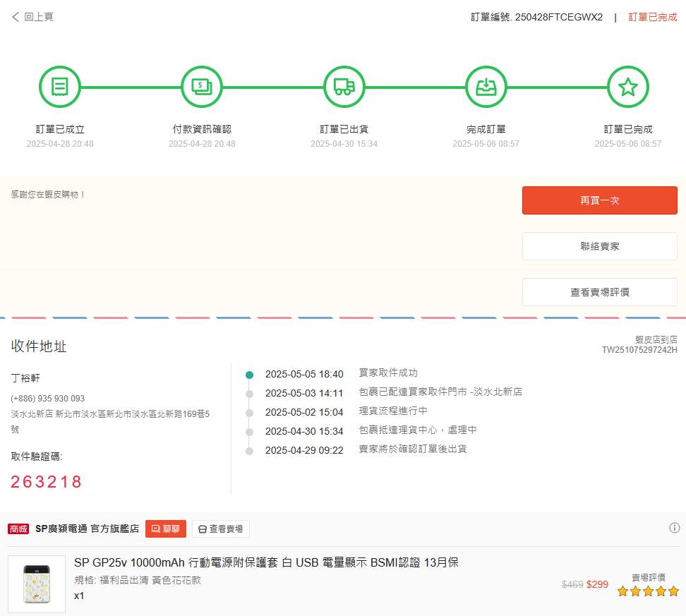Click the back arrow to return

coord(16,17)
